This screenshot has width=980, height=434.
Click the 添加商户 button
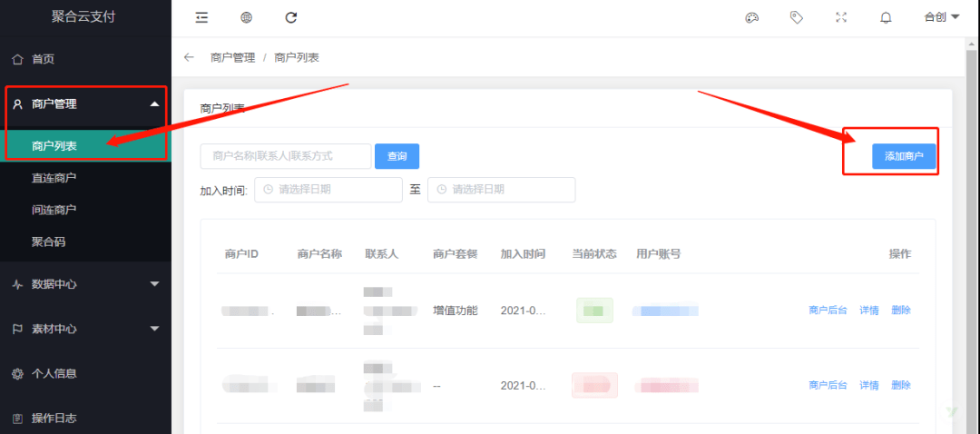(904, 156)
